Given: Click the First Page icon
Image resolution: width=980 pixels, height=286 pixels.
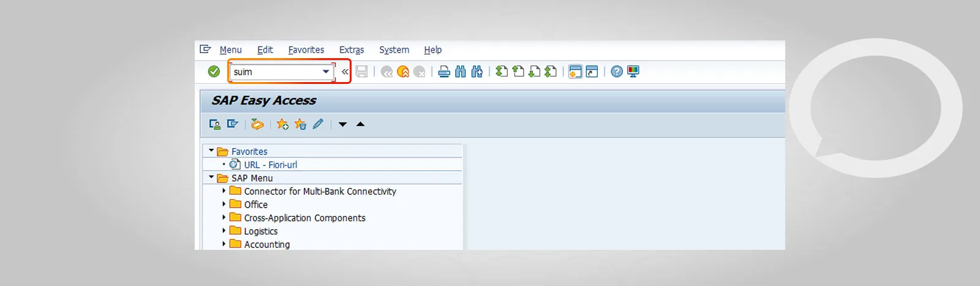Looking at the screenshot, I should click(502, 71).
